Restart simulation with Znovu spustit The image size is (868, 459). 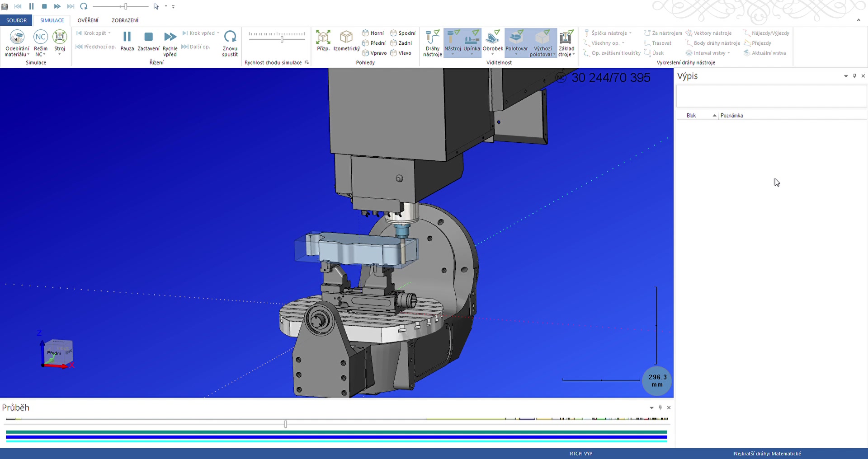click(230, 43)
